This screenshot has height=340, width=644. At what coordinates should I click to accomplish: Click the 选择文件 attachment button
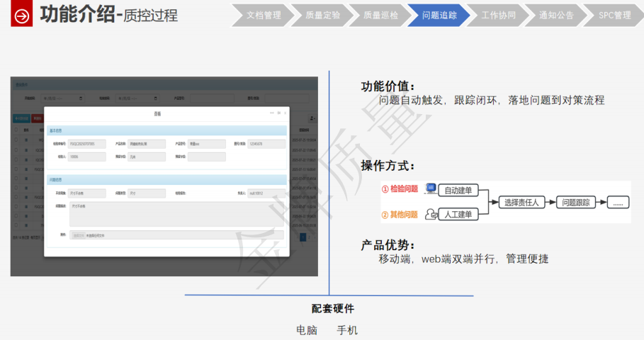point(77,235)
